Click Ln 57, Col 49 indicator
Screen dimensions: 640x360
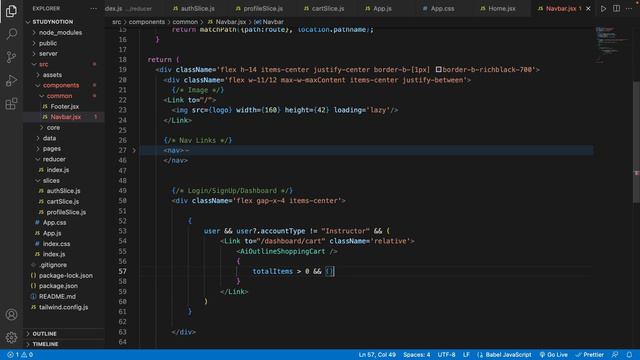(377, 355)
